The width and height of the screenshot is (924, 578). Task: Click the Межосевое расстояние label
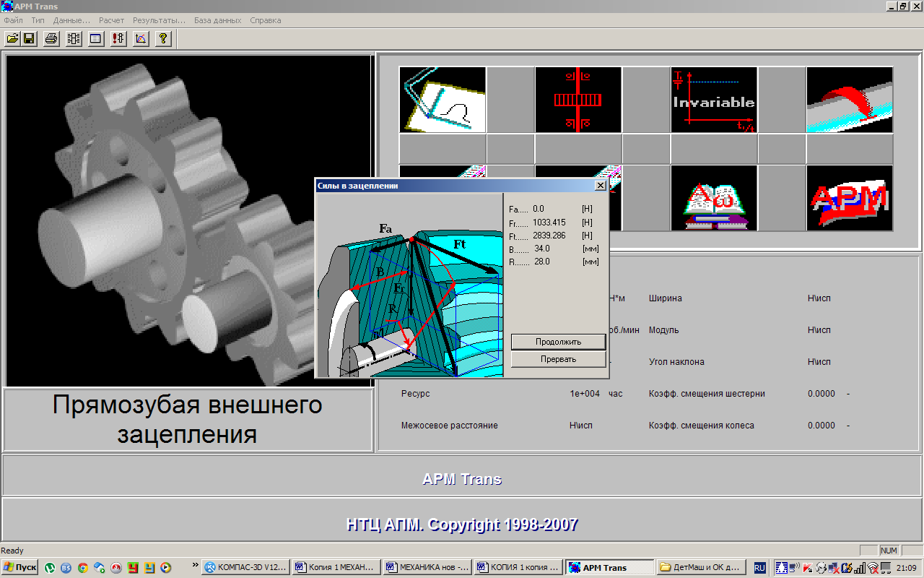(x=449, y=426)
